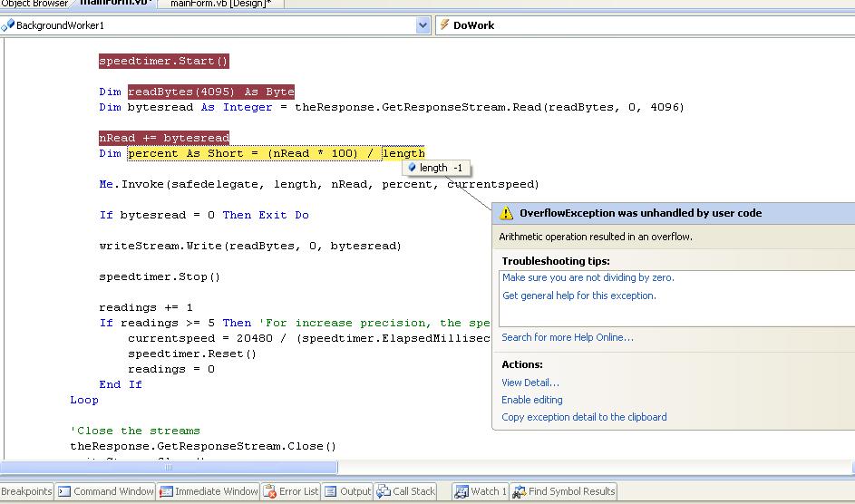Open the Command Window tab
This screenshot has width=855, height=504.
pos(106,491)
